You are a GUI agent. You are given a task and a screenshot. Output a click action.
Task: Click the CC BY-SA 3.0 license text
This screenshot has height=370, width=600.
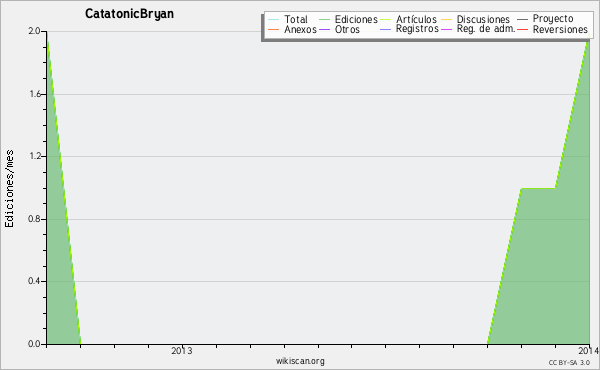tap(569, 363)
